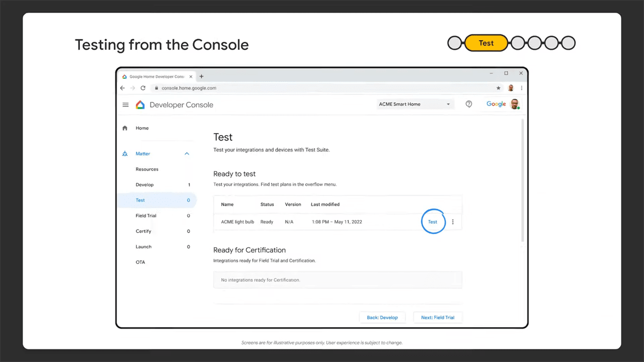Viewport: 644px width, 362px height.
Task: Click the Name column header
Action: point(227,204)
